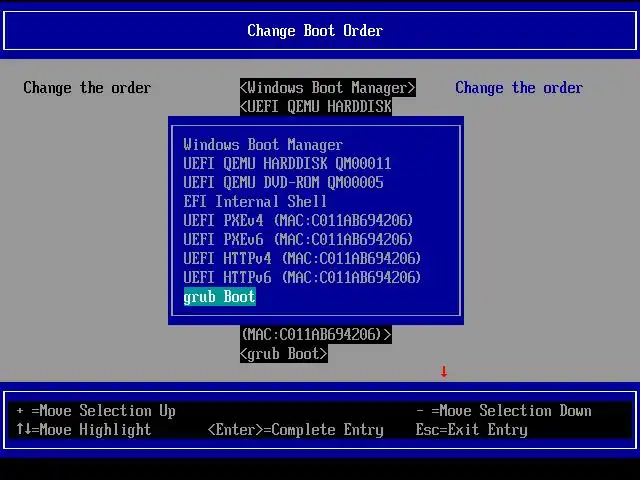Pick UEFI HTTPv6 boot entry

302,278
